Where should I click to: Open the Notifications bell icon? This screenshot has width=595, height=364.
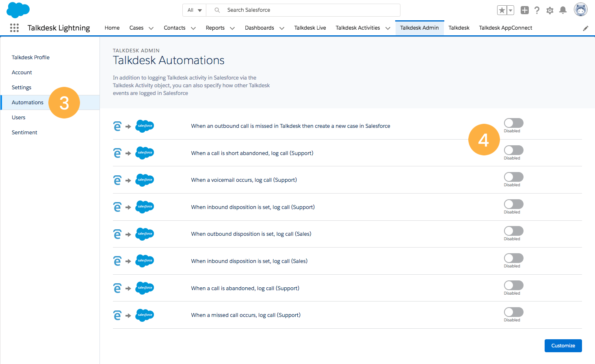pyautogui.click(x=563, y=10)
